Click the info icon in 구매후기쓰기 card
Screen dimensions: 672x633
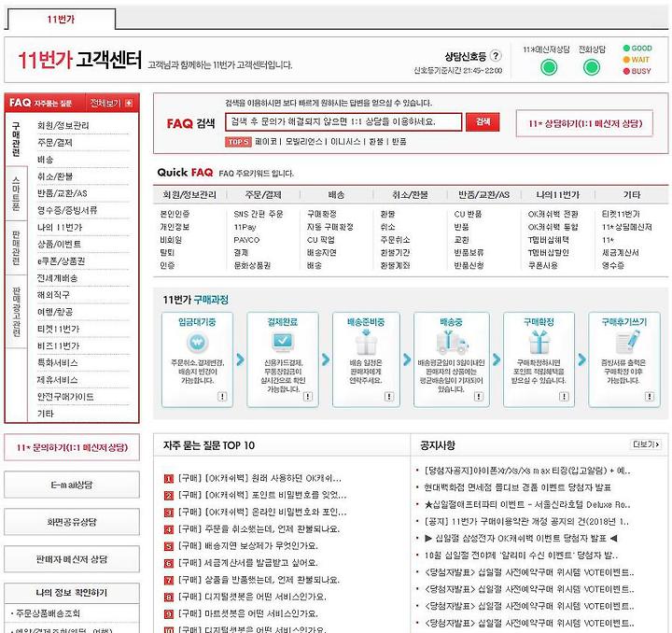[650, 397]
